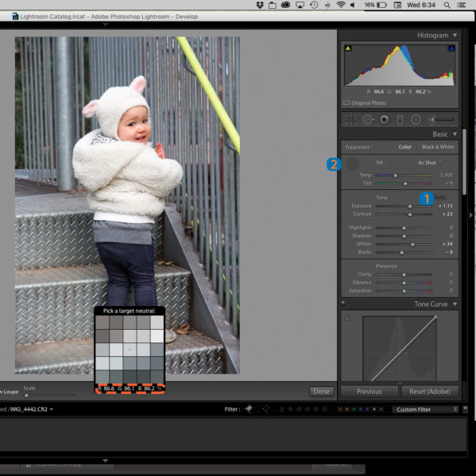The width and height of the screenshot is (476, 476).
Task: Click the right panel vertical scrollbar
Action: click(x=464, y=161)
